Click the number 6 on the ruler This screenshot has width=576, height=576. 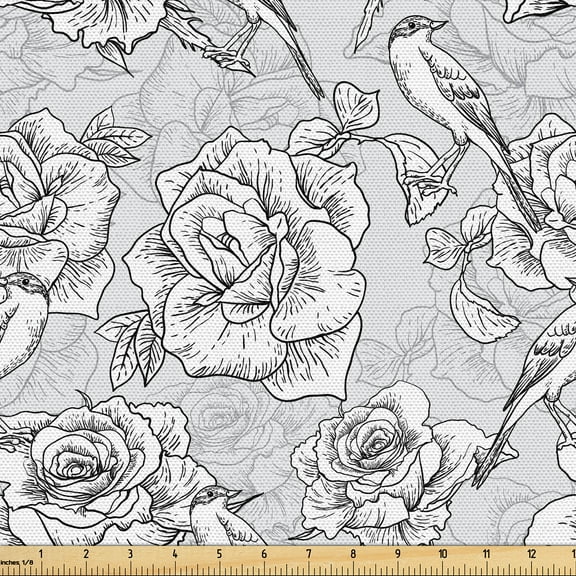click(264, 554)
